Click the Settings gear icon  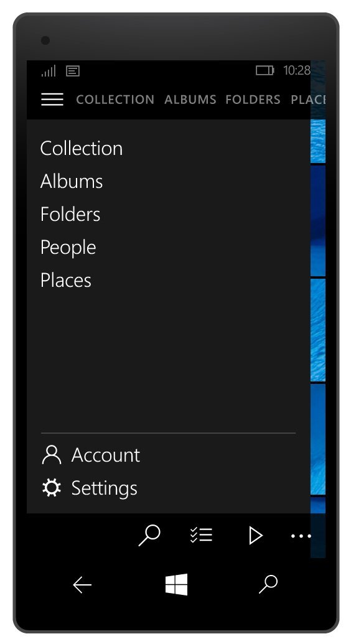pyautogui.click(x=52, y=488)
